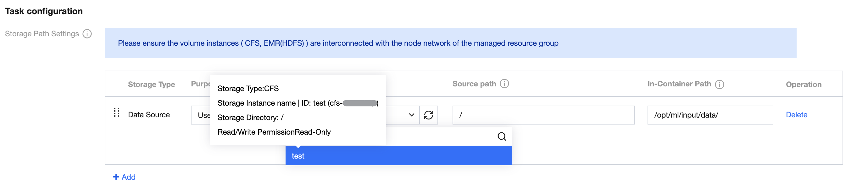
Task: Click the Storage Path Settings label
Action: pos(42,34)
